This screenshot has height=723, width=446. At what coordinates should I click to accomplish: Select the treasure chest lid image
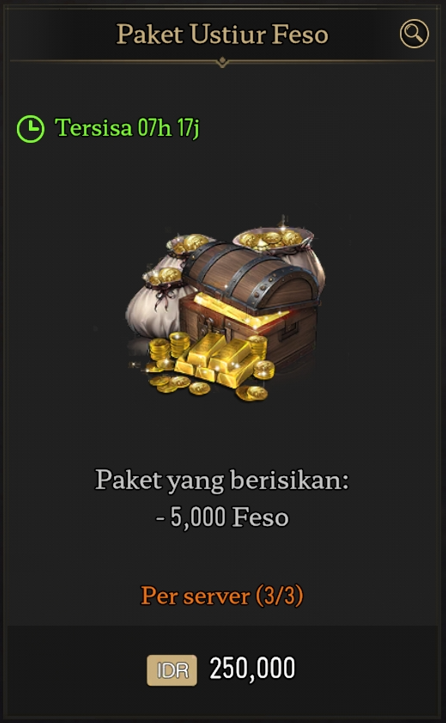249,273
